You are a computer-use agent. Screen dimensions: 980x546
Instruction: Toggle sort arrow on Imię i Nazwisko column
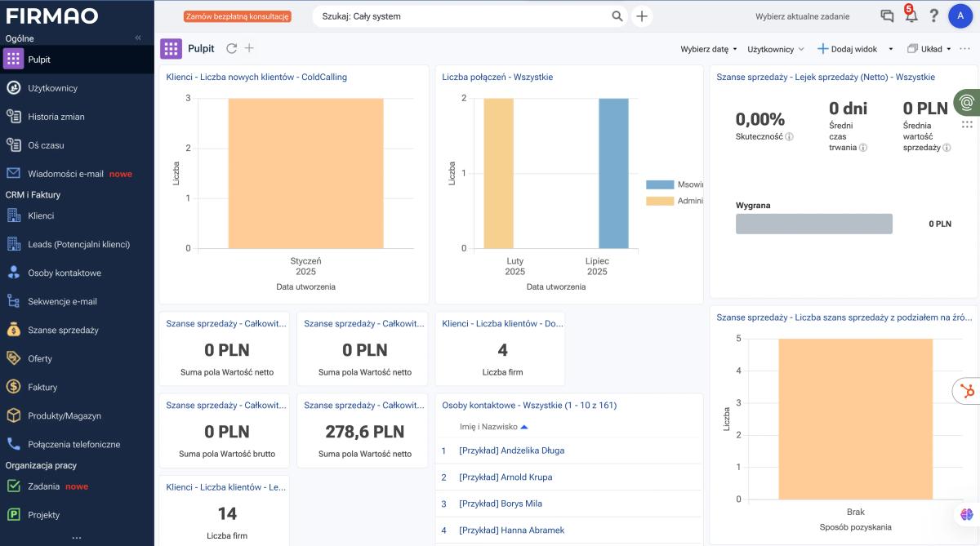tap(524, 427)
